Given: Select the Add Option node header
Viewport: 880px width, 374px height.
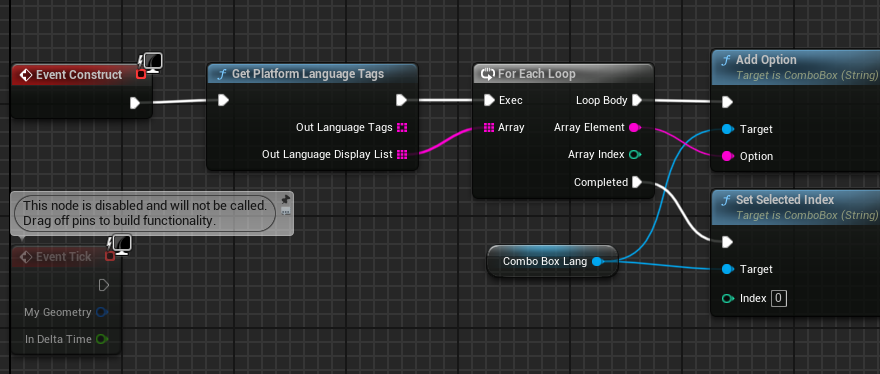Looking at the screenshot, I should [x=796, y=67].
